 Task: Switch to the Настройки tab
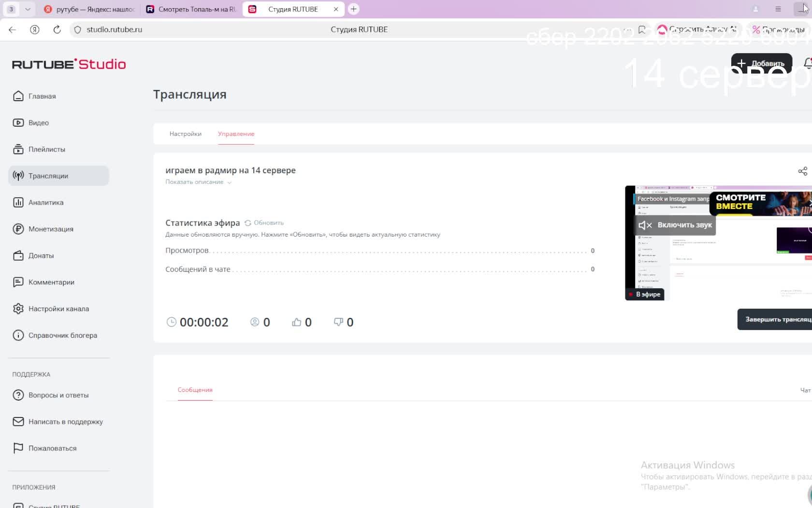click(185, 134)
